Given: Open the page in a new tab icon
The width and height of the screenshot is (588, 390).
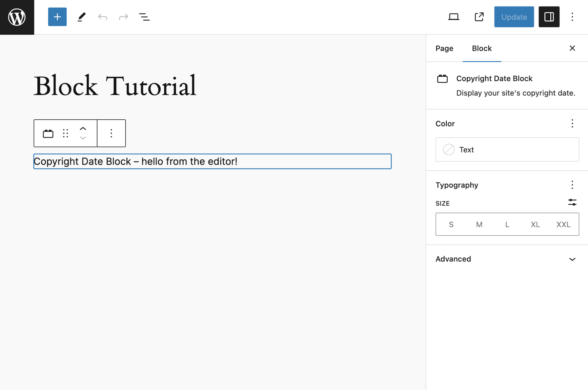Looking at the screenshot, I should pyautogui.click(x=479, y=17).
